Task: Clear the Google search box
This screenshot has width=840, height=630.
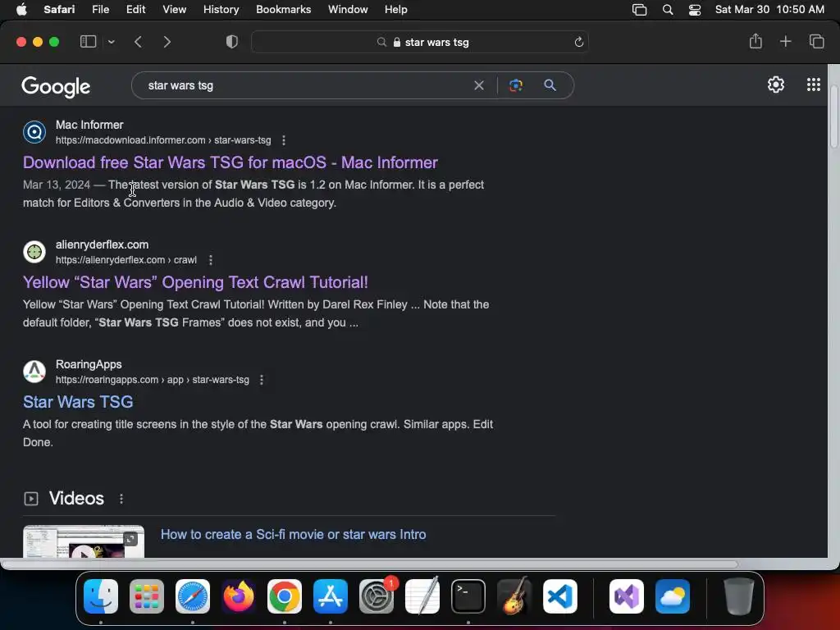Action: tap(479, 85)
